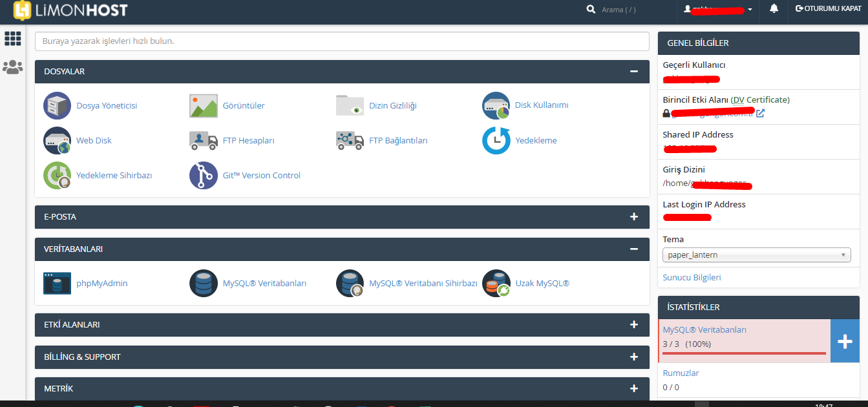Viewport: 868px width, 407px height.
Task: Click the Yedekleme text link
Action: pos(536,140)
